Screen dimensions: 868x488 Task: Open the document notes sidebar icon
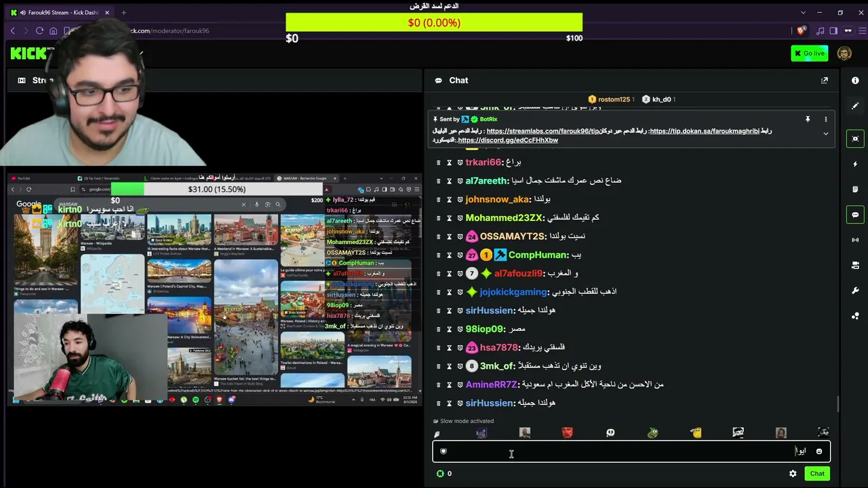[x=855, y=189]
